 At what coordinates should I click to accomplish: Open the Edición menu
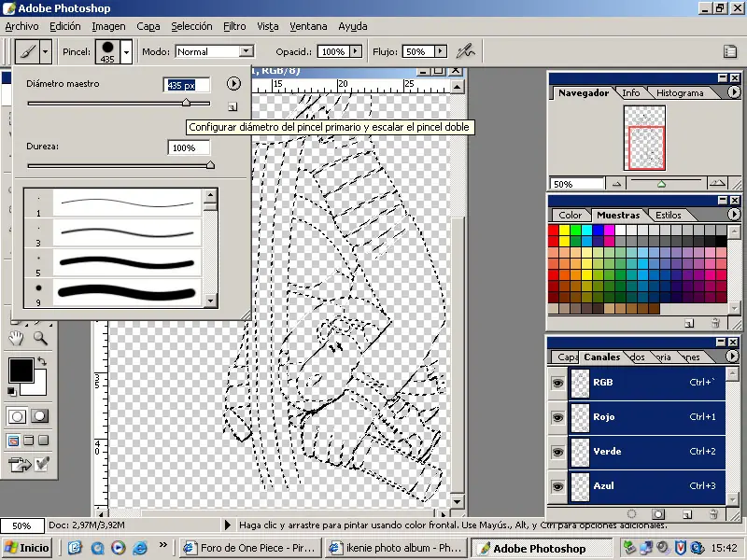coord(65,26)
